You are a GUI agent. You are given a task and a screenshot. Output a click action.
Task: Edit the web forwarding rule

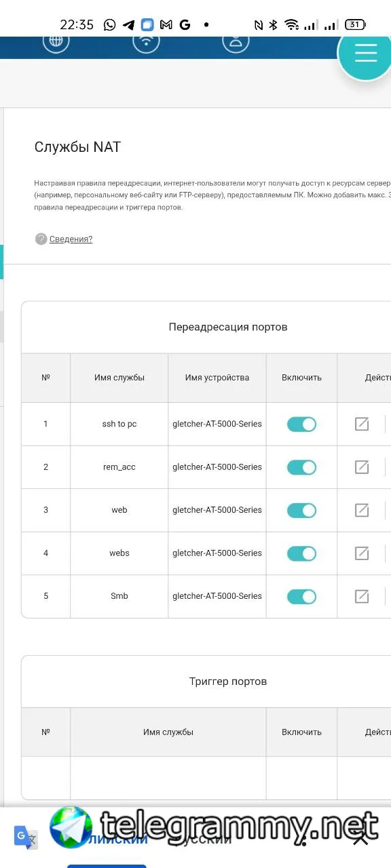[362, 510]
